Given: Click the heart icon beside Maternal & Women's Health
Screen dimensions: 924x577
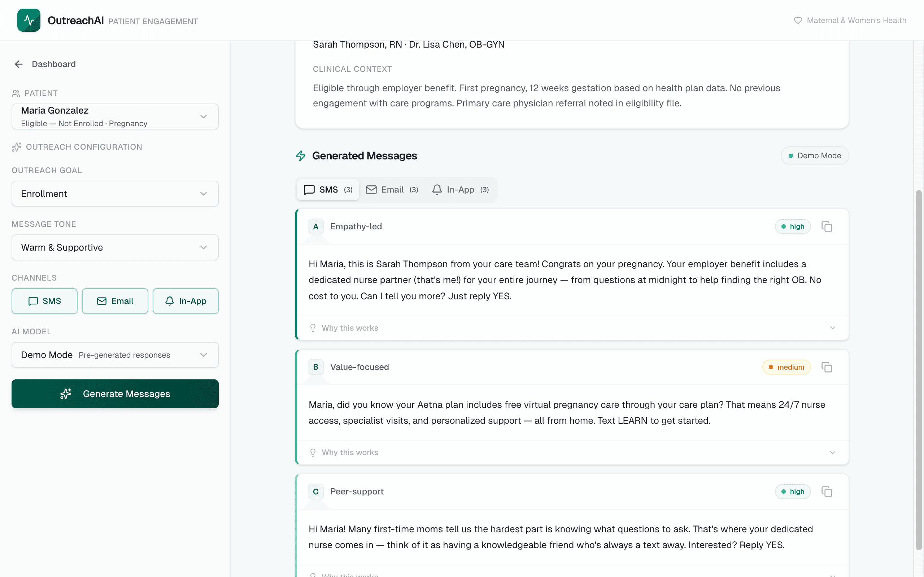Looking at the screenshot, I should click(x=798, y=20).
